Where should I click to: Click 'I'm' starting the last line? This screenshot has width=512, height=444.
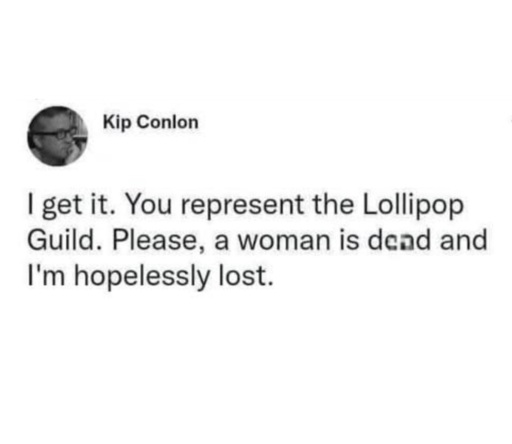click(x=46, y=277)
